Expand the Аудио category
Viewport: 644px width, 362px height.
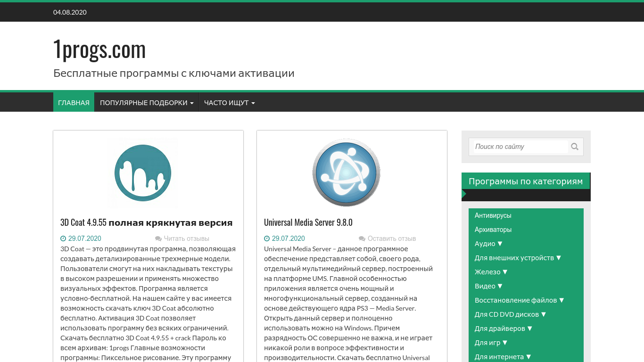(489, 244)
